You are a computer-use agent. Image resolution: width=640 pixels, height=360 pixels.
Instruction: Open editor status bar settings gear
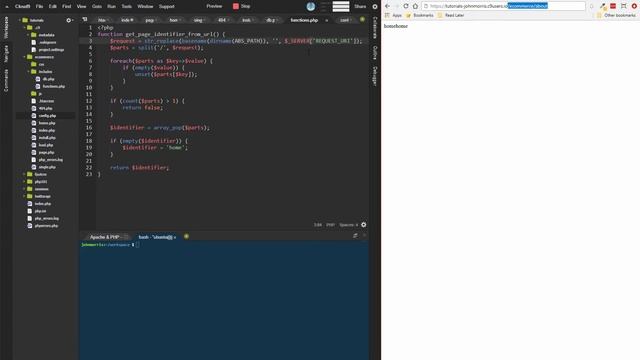pos(364,225)
